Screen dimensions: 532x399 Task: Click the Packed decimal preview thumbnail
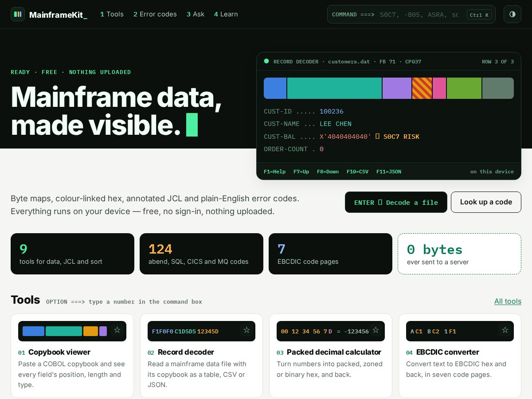click(331, 331)
